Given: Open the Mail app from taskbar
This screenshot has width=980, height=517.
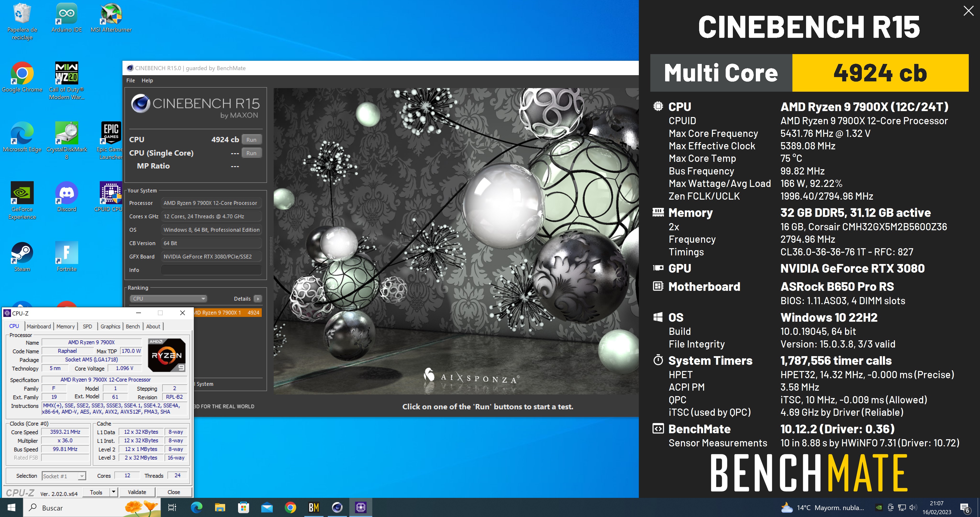Looking at the screenshot, I should [x=267, y=507].
